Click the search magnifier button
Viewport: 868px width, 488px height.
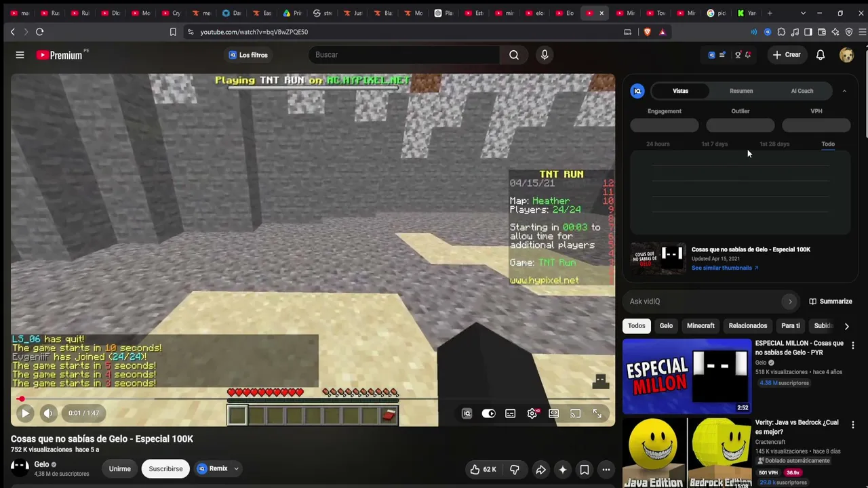pyautogui.click(x=514, y=55)
